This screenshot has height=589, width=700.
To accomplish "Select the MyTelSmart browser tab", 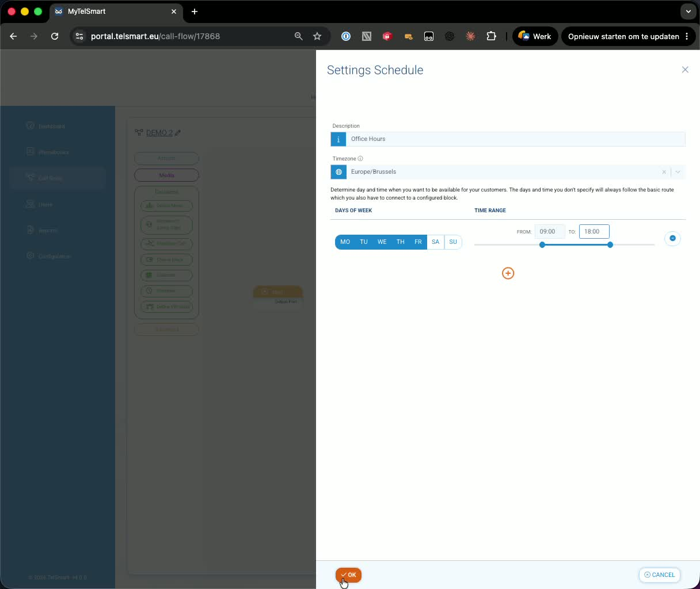I will [115, 12].
